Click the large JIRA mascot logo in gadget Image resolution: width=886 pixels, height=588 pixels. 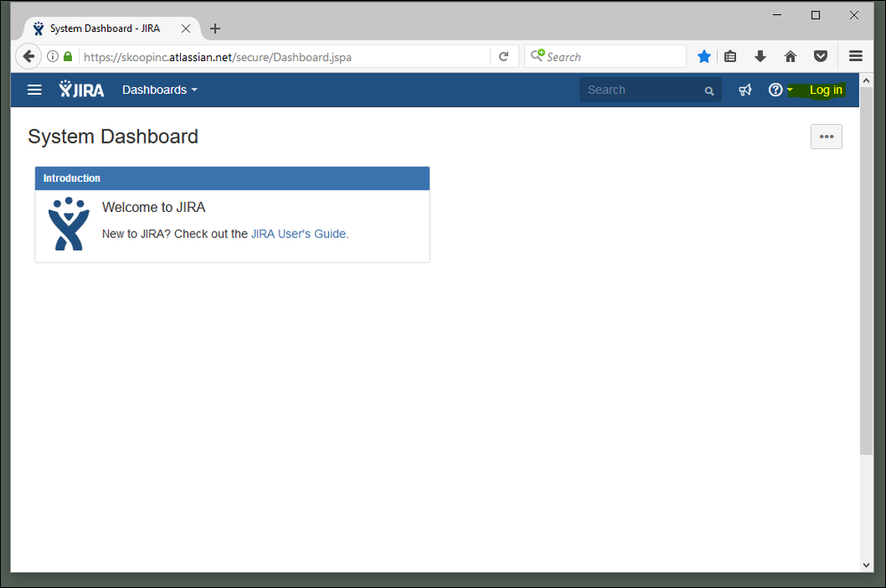tap(69, 223)
